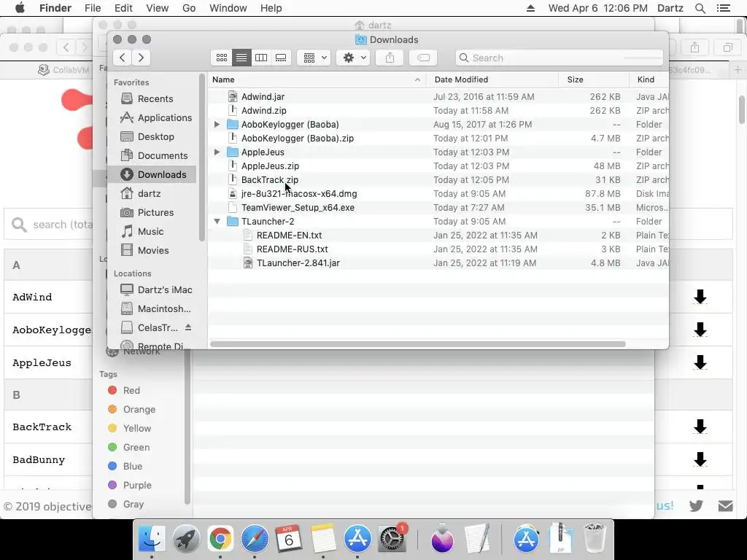The image size is (747, 560).
Task: Go forward in Downloads window
Action: pyautogui.click(x=141, y=58)
